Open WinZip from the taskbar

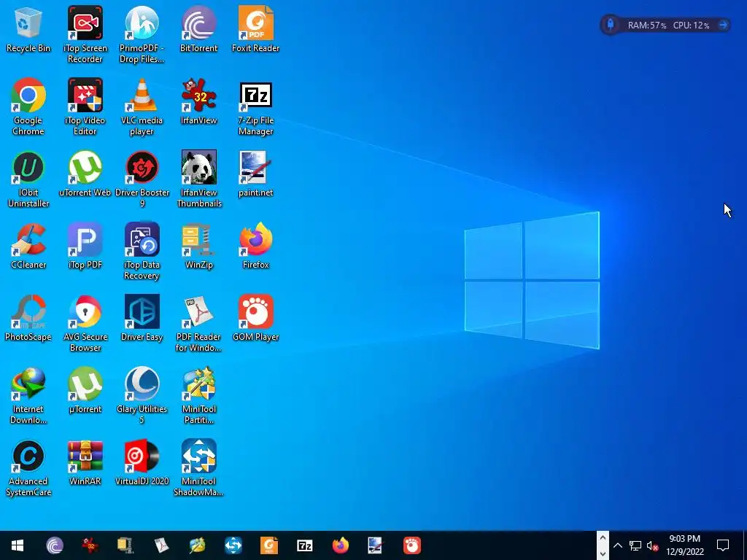pos(125,545)
